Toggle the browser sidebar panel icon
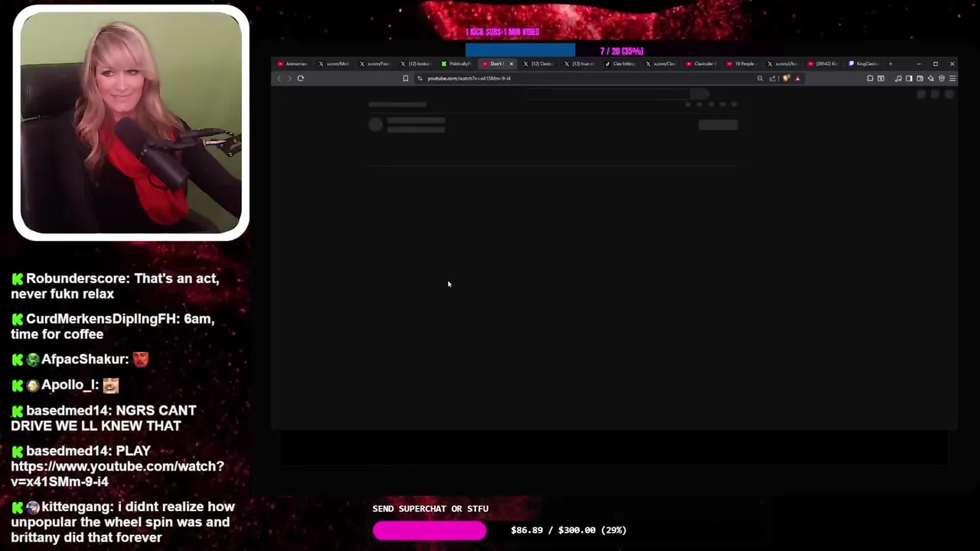 (x=909, y=78)
